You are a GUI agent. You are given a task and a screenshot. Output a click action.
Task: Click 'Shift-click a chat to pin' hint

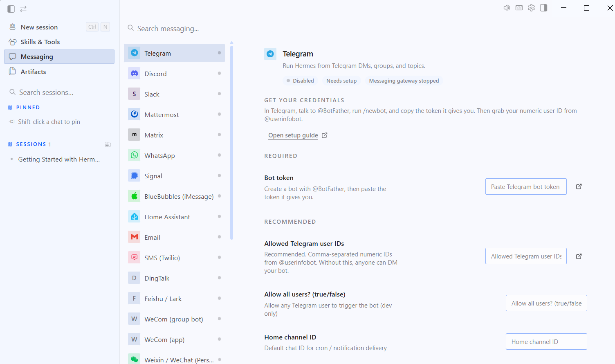point(49,122)
